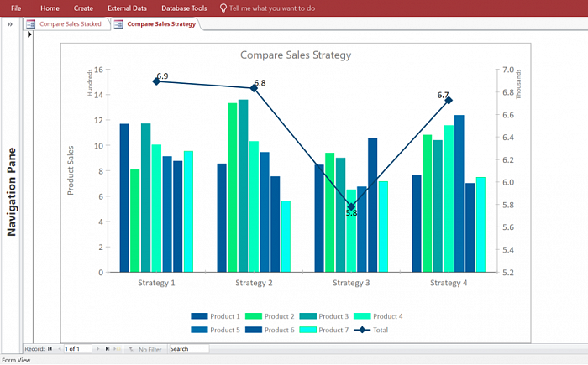Open the Home ribbon tab
Image resolution: width=588 pixels, height=365 pixels.
click(50, 8)
